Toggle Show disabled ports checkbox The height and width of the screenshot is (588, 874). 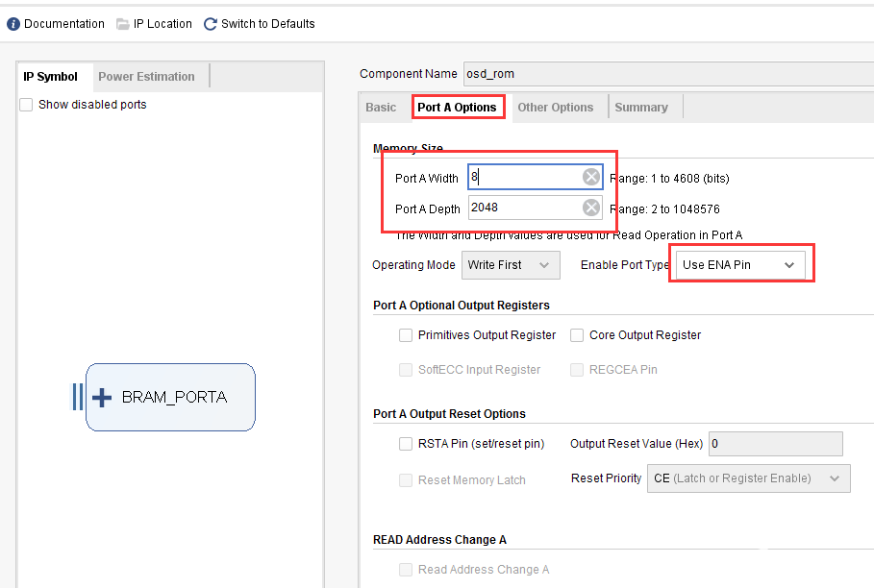pyautogui.click(x=26, y=105)
